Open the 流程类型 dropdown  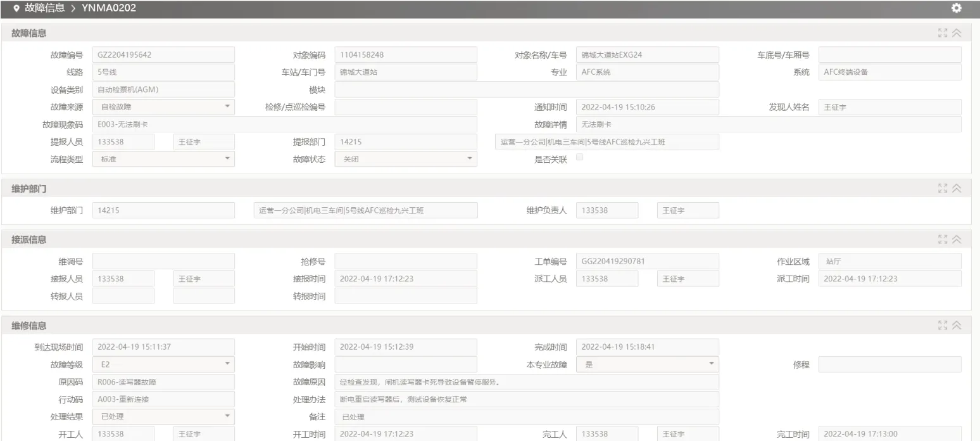pos(163,159)
